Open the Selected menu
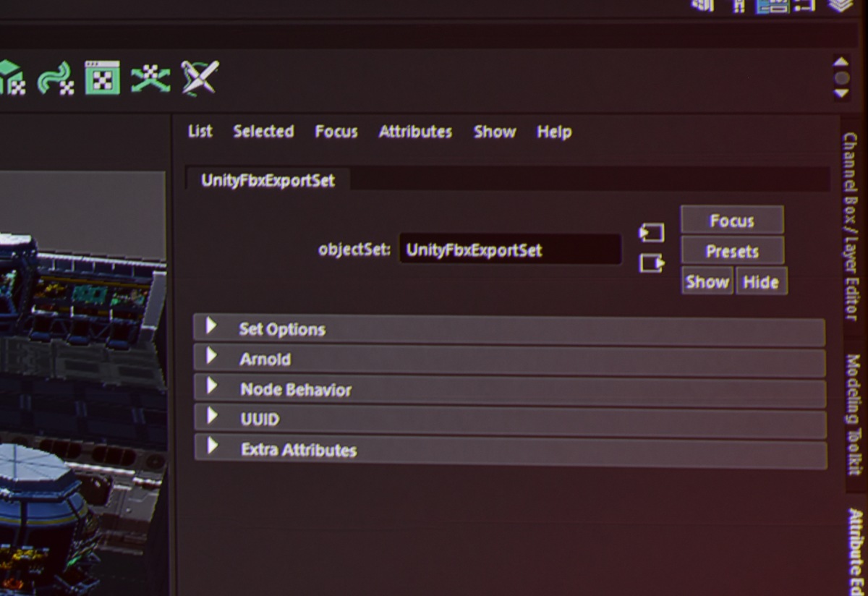 point(263,131)
